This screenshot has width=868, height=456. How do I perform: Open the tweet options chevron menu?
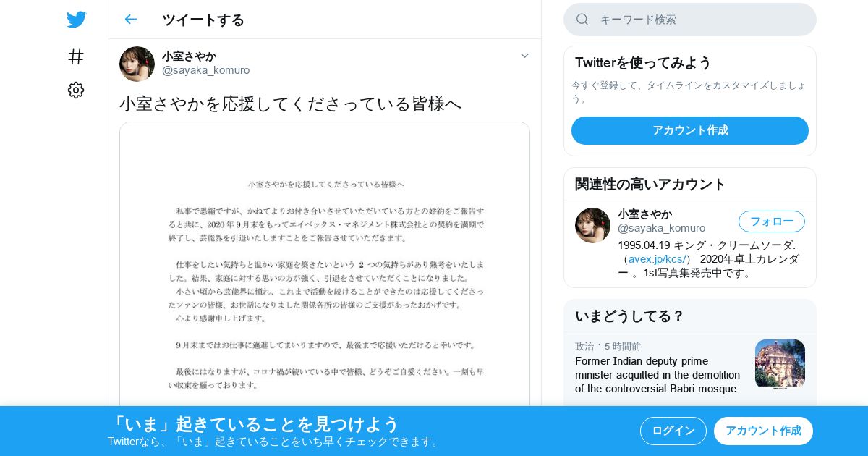click(524, 56)
